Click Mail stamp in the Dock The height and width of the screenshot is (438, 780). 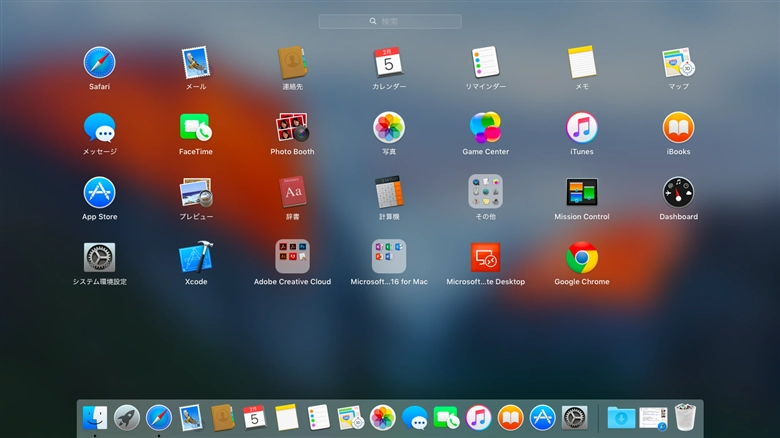point(191,417)
